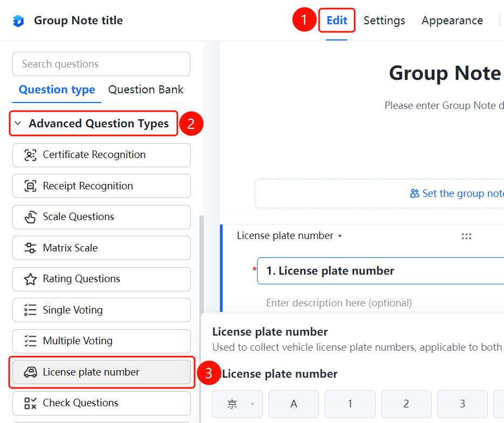Click the License plate number car icon
Screen dimensions: 504x423
31,372
